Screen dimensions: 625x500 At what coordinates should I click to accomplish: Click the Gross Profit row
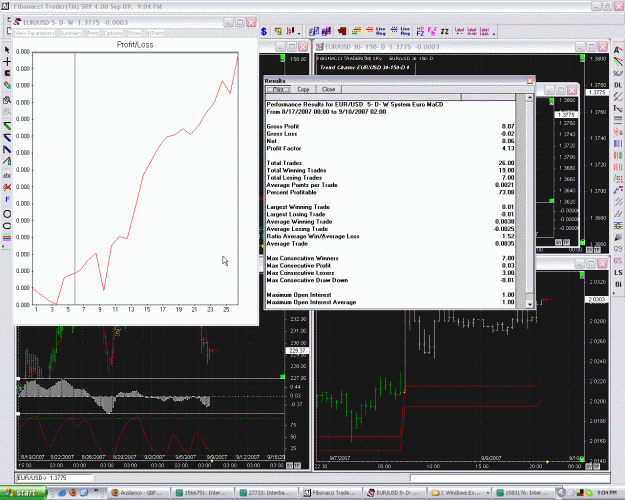click(390, 126)
